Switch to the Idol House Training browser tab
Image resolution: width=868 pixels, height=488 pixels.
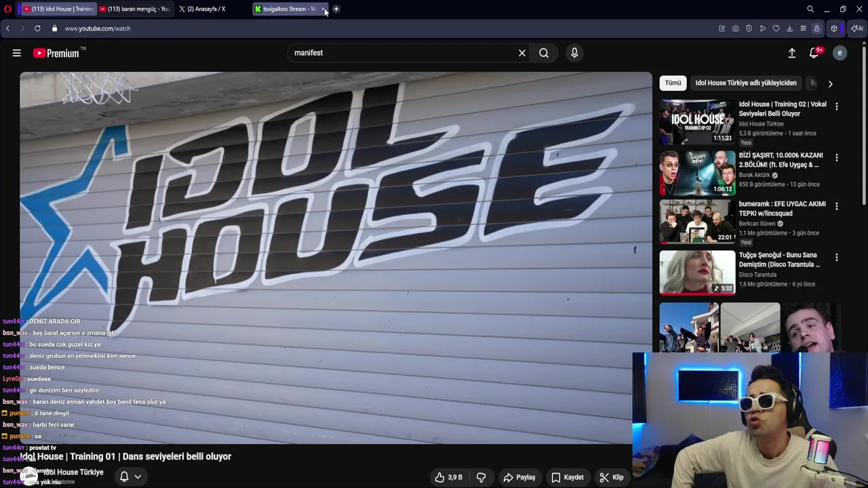(x=58, y=9)
